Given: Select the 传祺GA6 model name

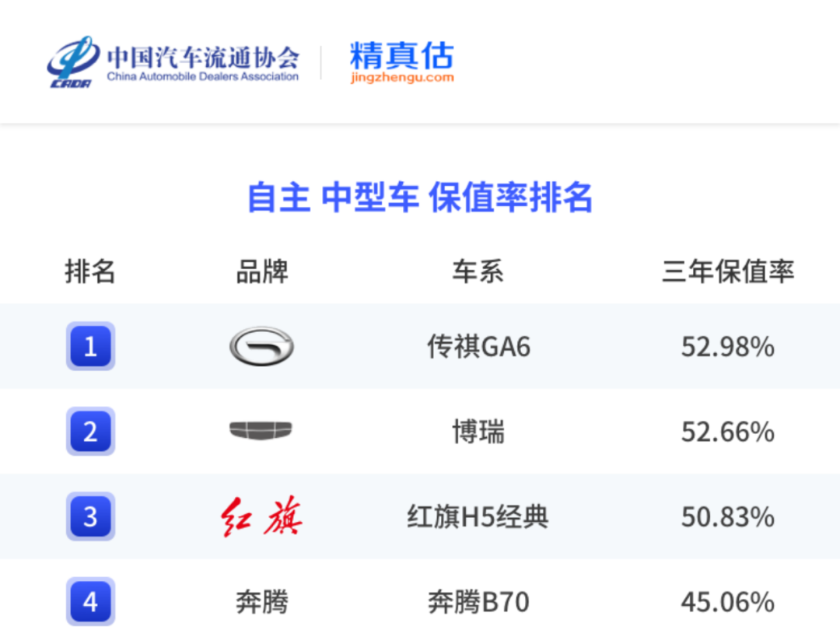Looking at the screenshot, I should click(x=478, y=346).
